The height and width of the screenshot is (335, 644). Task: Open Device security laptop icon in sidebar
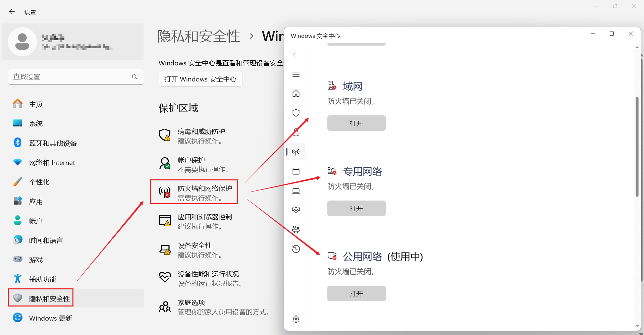(296, 190)
